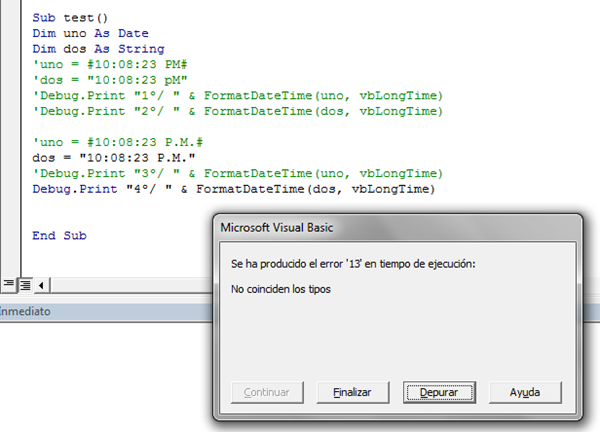Click the commented Debug.Print "2°/ " line
The height and width of the screenshot is (432, 600).
pyautogui.click(x=238, y=111)
